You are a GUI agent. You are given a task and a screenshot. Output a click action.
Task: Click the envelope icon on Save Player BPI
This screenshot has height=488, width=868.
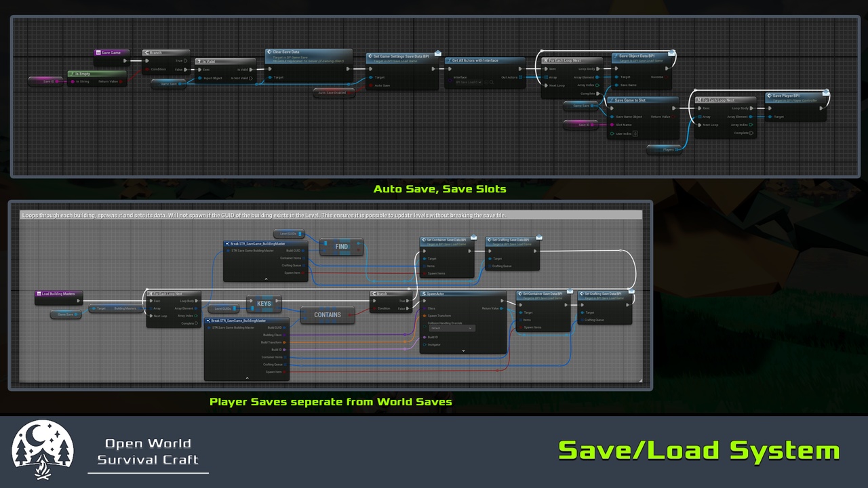point(826,94)
